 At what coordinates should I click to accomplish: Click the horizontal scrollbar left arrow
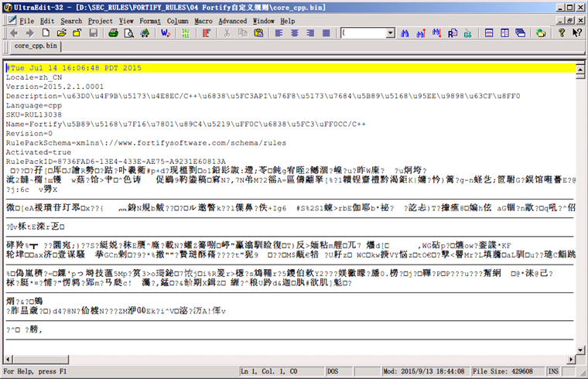[x=8, y=360]
